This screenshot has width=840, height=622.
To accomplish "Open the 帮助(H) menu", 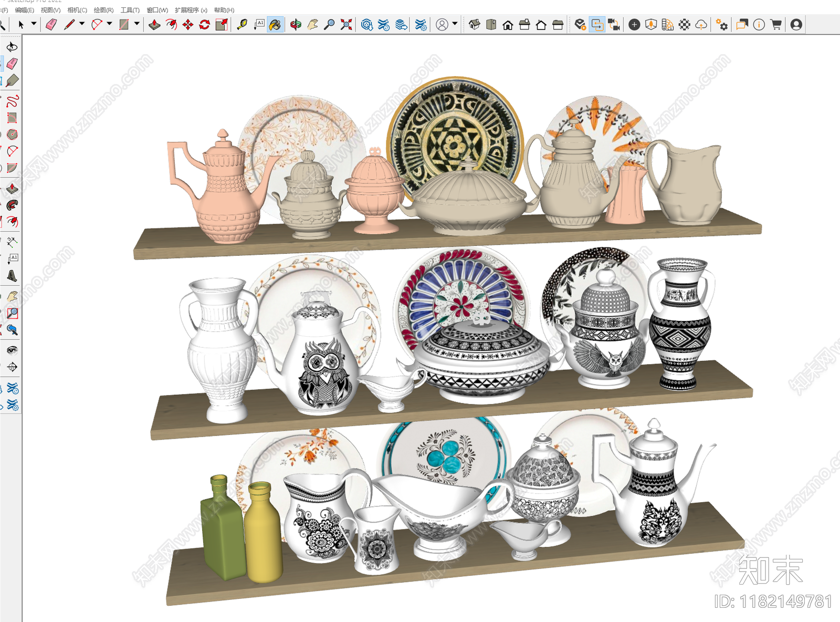I will tap(224, 10).
